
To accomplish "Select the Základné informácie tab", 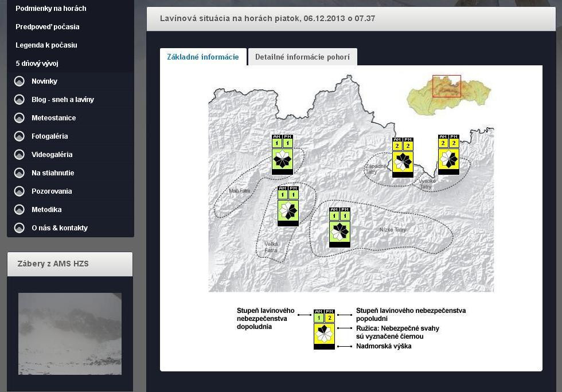I will click(203, 57).
